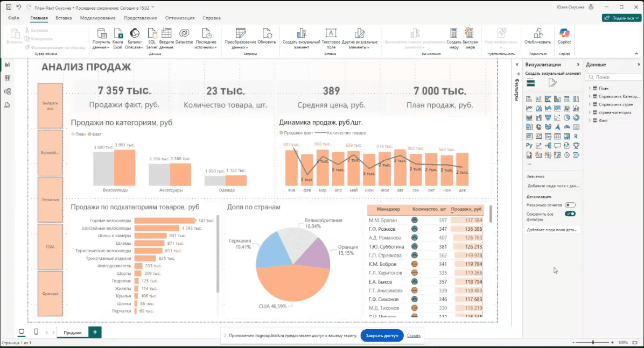This screenshot has height=348, width=644.
Task: Select the stacked bar chart visual icon
Action: pos(529,99)
